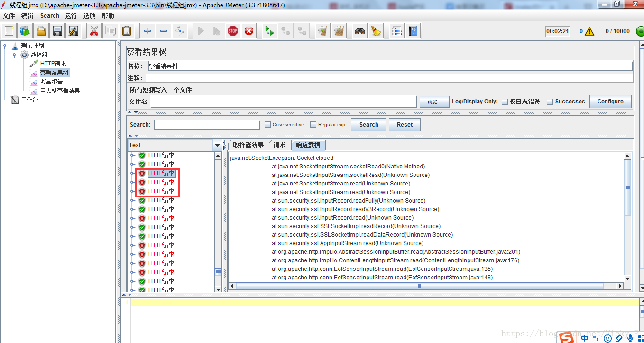
Task: Click the Search button beside Reset
Action: (368, 125)
